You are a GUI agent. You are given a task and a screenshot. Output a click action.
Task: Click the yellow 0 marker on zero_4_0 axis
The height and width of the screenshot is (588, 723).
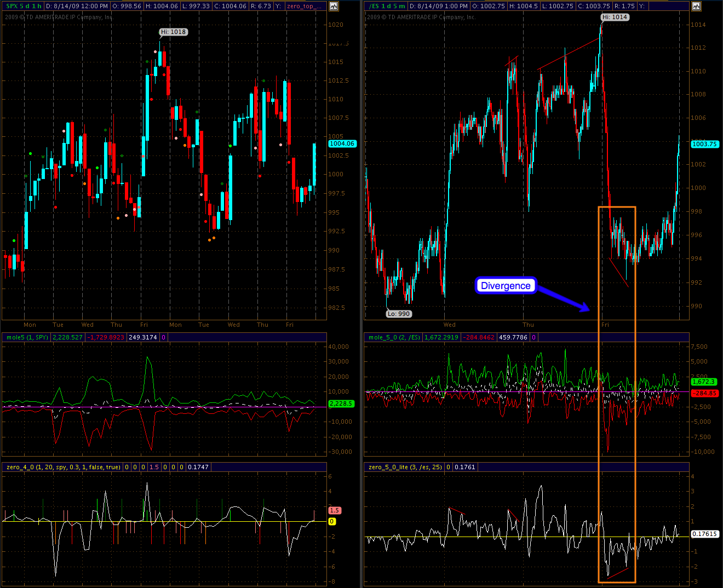332,522
